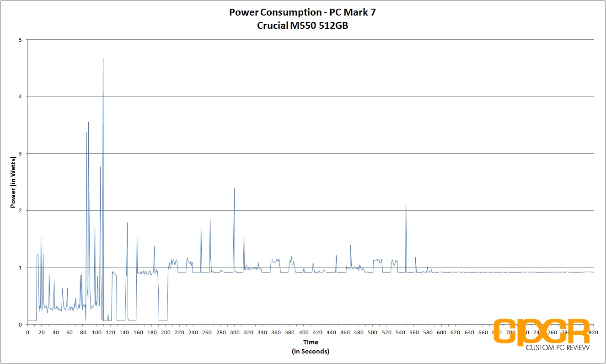This screenshot has width=606, height=364.
Task: Click the x-axis tick label 300
Action: [x=235, y=332]
